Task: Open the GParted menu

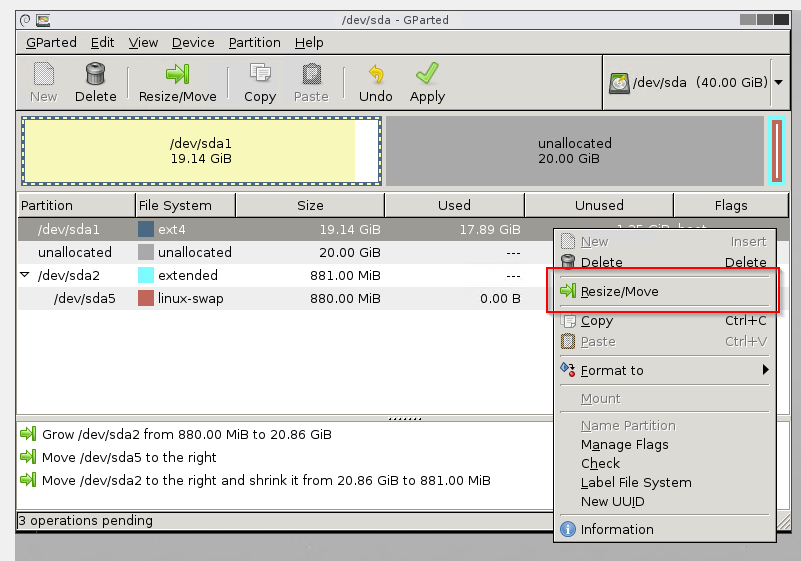Action: 51,42
